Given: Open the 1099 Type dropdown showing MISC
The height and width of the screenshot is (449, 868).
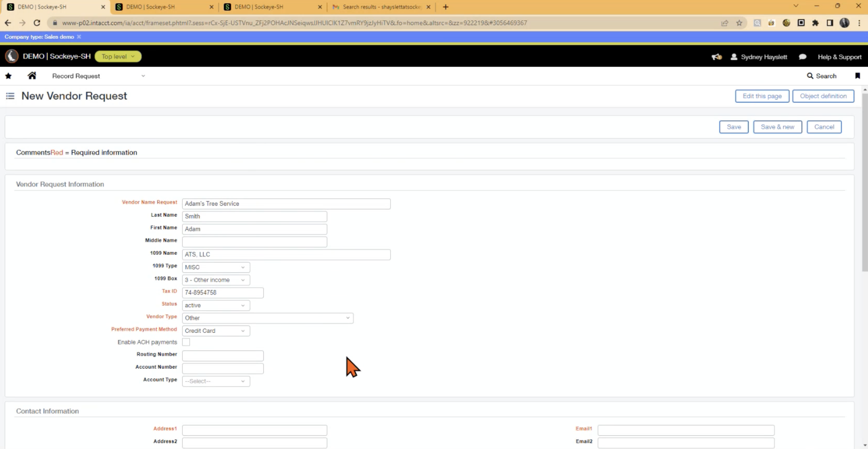Looking at the screenshot, I should 216,267.
